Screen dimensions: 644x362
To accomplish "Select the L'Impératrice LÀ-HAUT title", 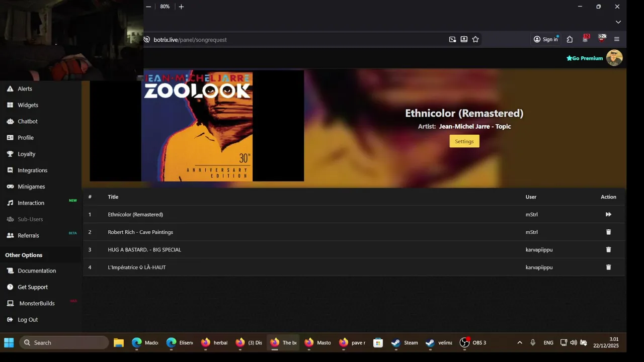I will 137,267.
